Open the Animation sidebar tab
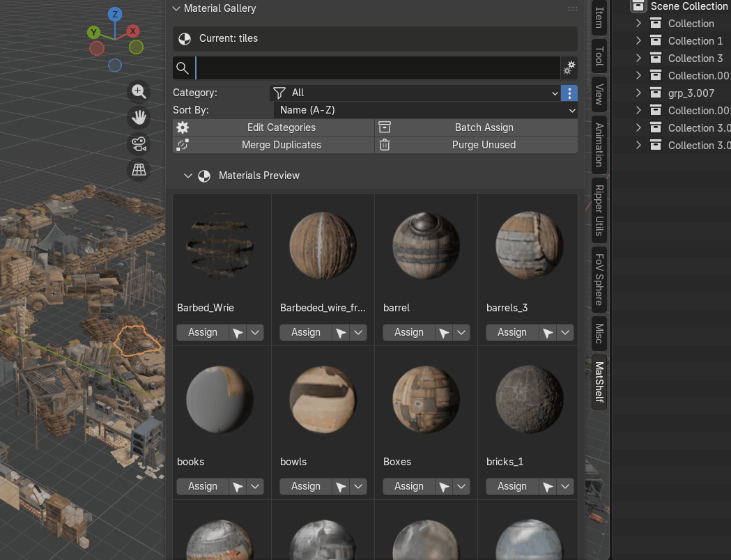The image size is (731, 560). coord(599,144)
